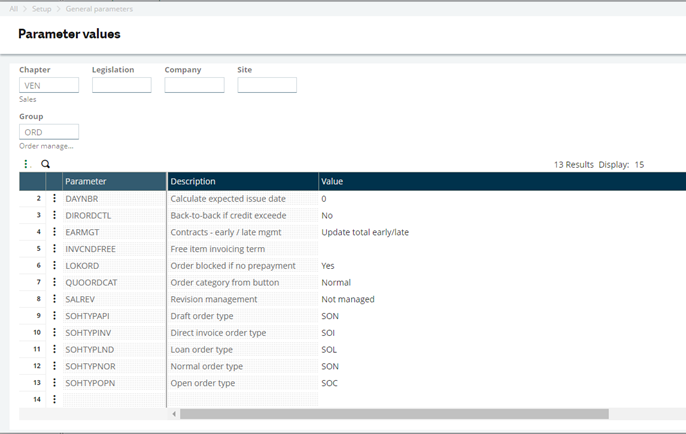
Task: Open row actions menu for SOHTYPOPN
Action: pyautogui.click(x=54, y=383)
